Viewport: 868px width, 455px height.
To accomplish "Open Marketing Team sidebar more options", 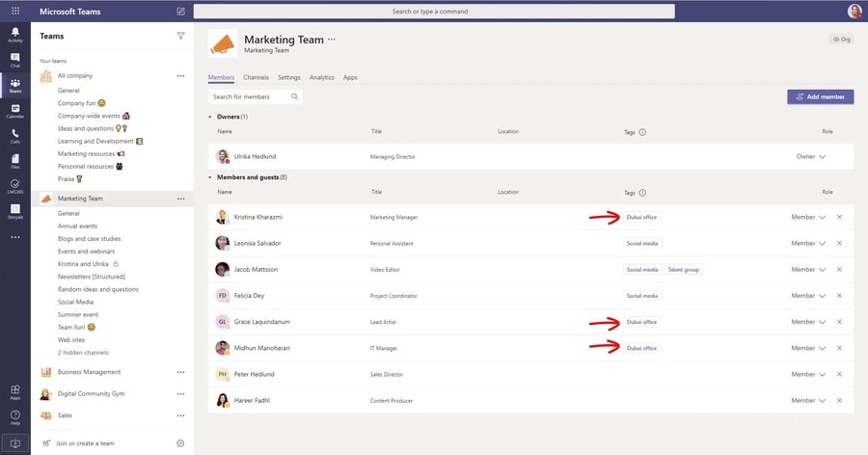I will pos(180,199).
